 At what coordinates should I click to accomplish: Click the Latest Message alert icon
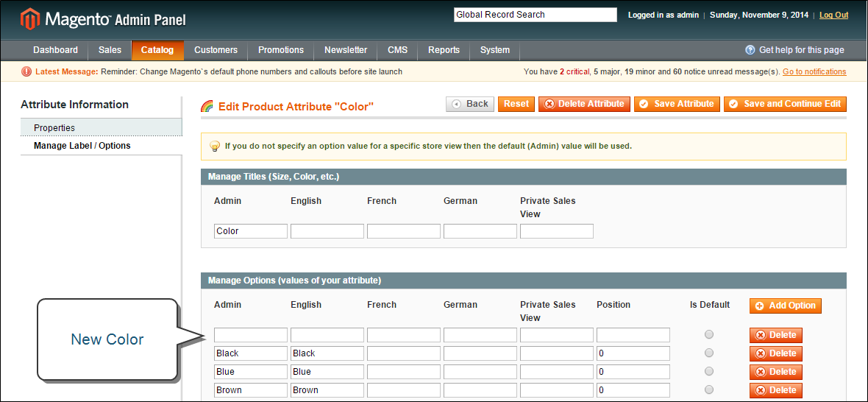point(26,71)
